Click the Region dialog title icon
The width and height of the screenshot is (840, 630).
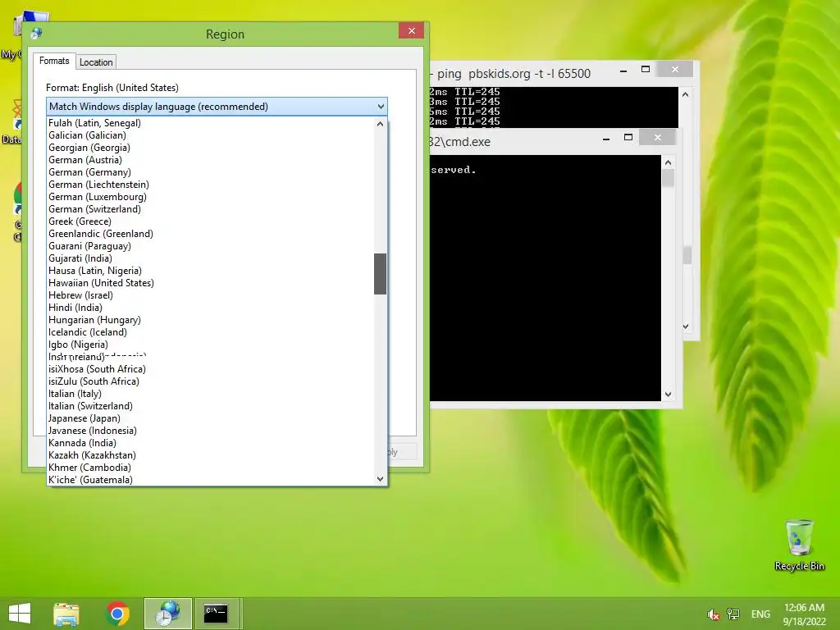[x=36, y=34]
